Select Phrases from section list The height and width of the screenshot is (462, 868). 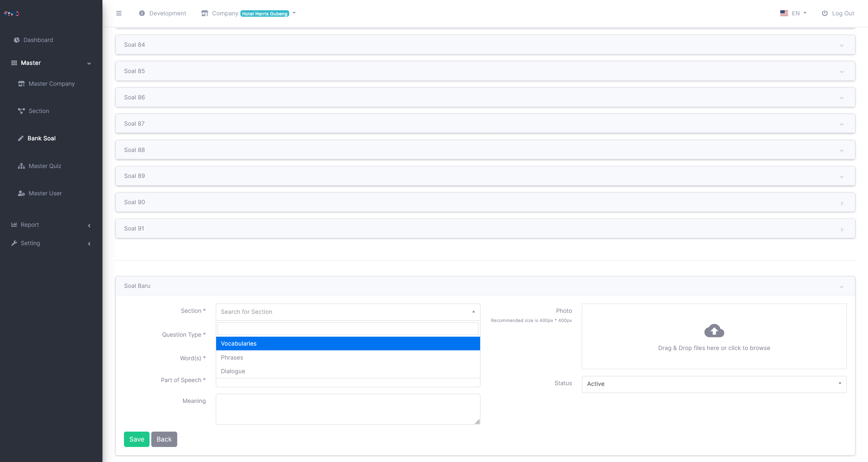232,358
